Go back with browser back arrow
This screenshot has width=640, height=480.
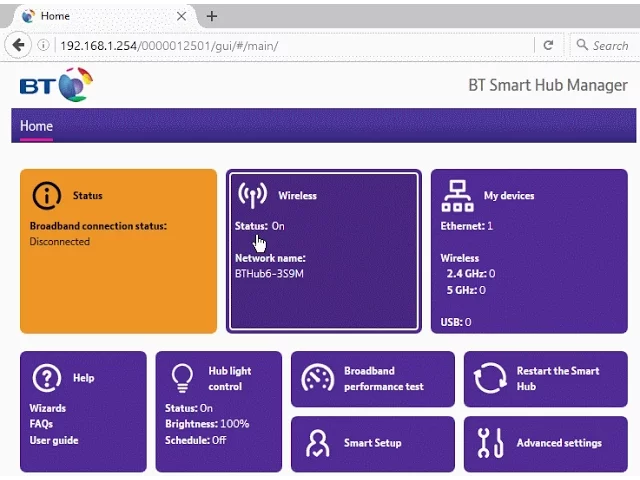[18, 45]
